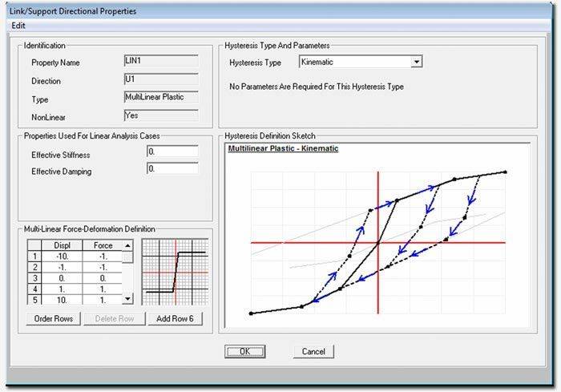The height and width of the screenshot is (392, 561).
Task: Click Displ cell 10. in row 5
Action: tap(62, 300)
